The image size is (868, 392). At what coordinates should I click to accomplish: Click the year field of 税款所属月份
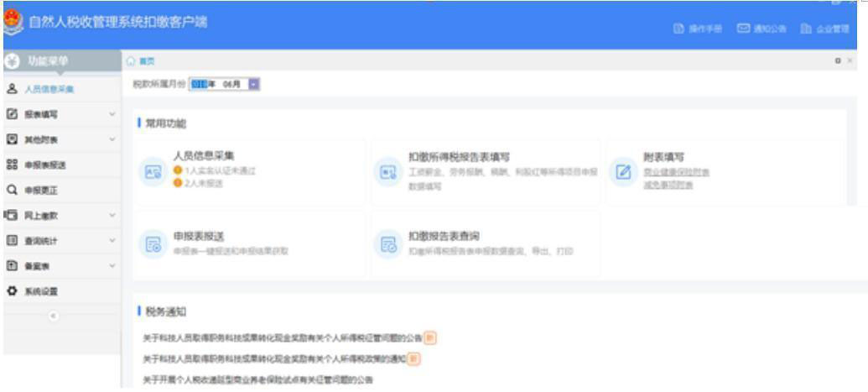click(198, 85)
